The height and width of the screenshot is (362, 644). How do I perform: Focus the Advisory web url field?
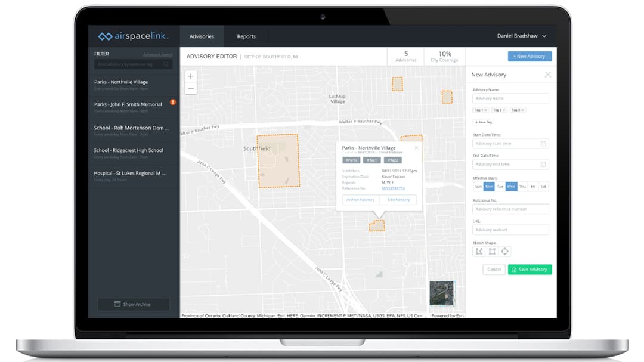point(510,230)
